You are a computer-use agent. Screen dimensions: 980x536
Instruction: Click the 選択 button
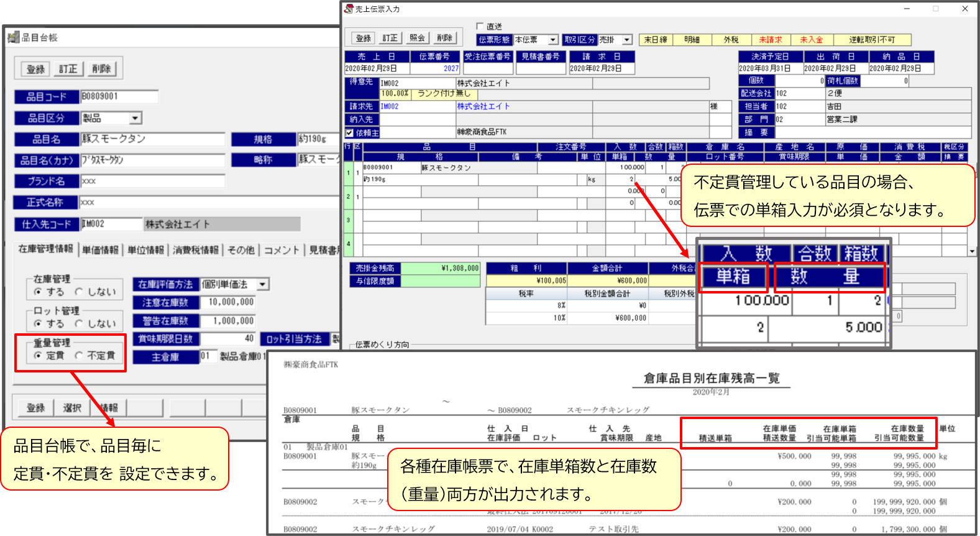click(72, 408)
